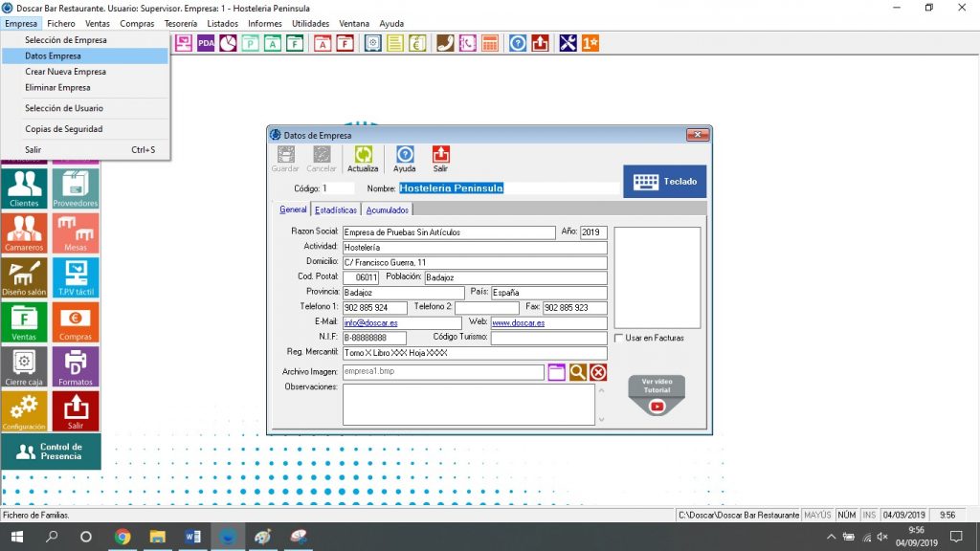
Task: Click the blue help question-mark toolbar icon
Action: pos(518,43)
